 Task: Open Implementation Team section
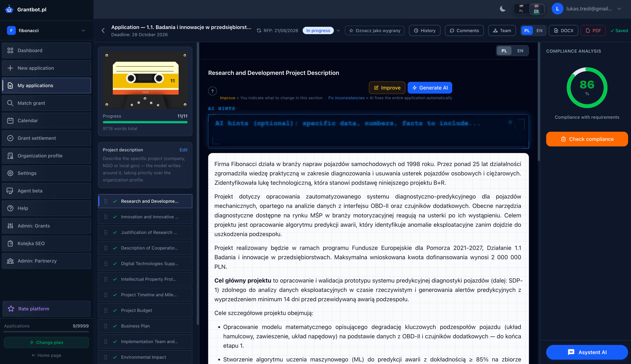click(x=145, y=341)
